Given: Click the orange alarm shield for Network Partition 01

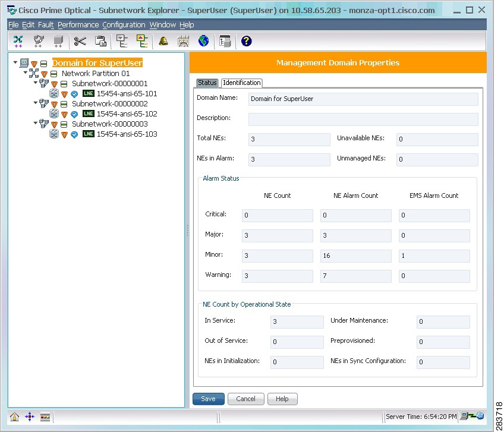Looking at the screenshot, I should tap(45, 74).
